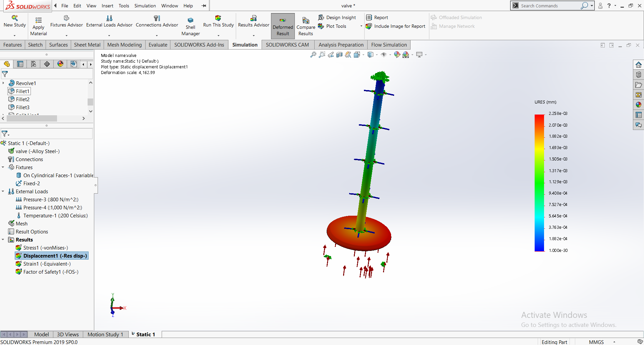This screenshot has height=345, width=644.
Task: Open Results Advisor dropdown arrow
Action: point(254,36)
